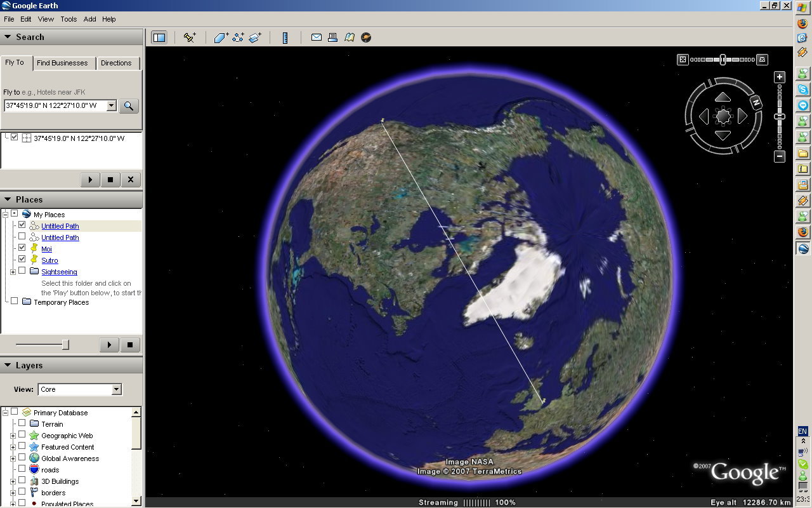
Task: Click the Email envelope toolbar icon
Action: (316, 37)
